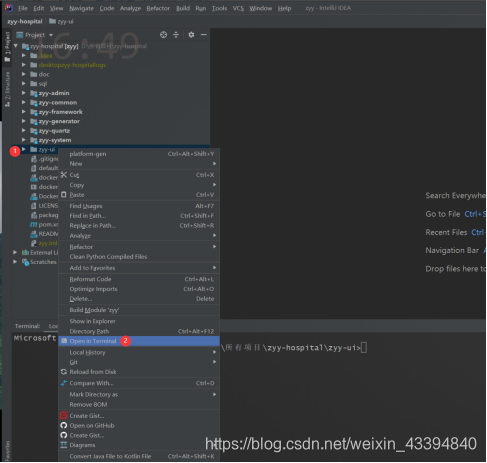Select the desktopzyy-hospitallogs folder

tap(72, 65)
